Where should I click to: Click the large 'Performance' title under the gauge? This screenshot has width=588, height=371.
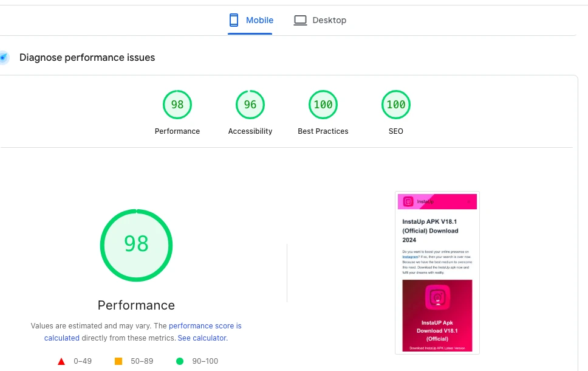click(136, 305)
